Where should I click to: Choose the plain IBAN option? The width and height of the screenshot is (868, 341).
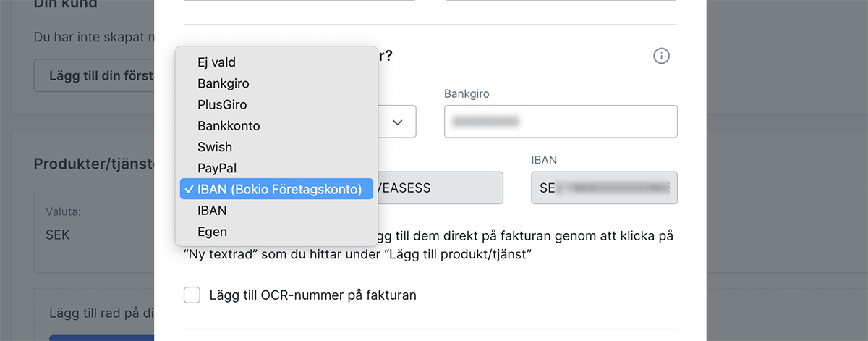[213, 211]
